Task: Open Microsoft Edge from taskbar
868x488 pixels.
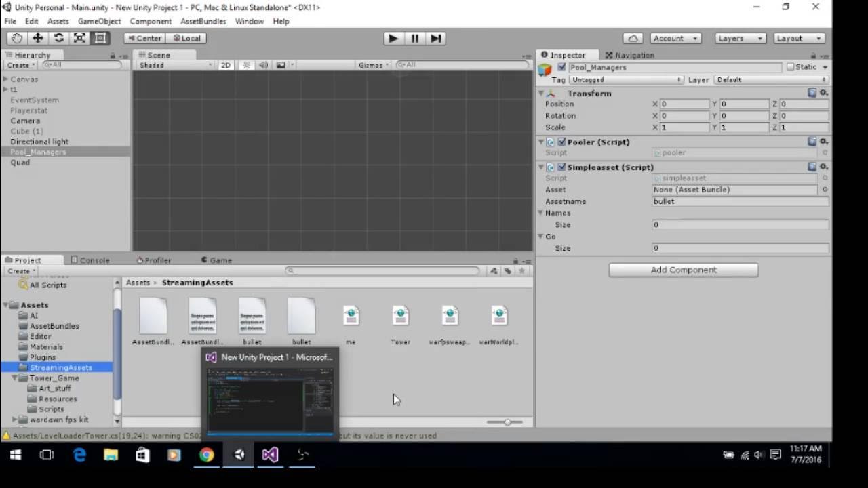Action: tap(79, 455)
